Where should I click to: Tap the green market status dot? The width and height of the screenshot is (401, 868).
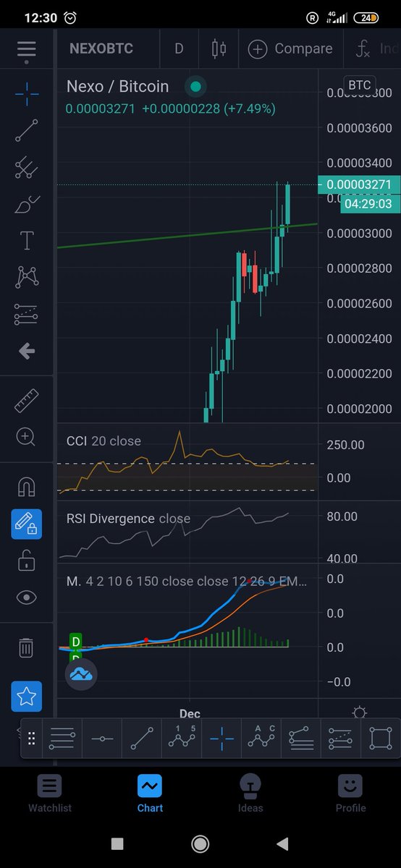(x=195, y=87)
